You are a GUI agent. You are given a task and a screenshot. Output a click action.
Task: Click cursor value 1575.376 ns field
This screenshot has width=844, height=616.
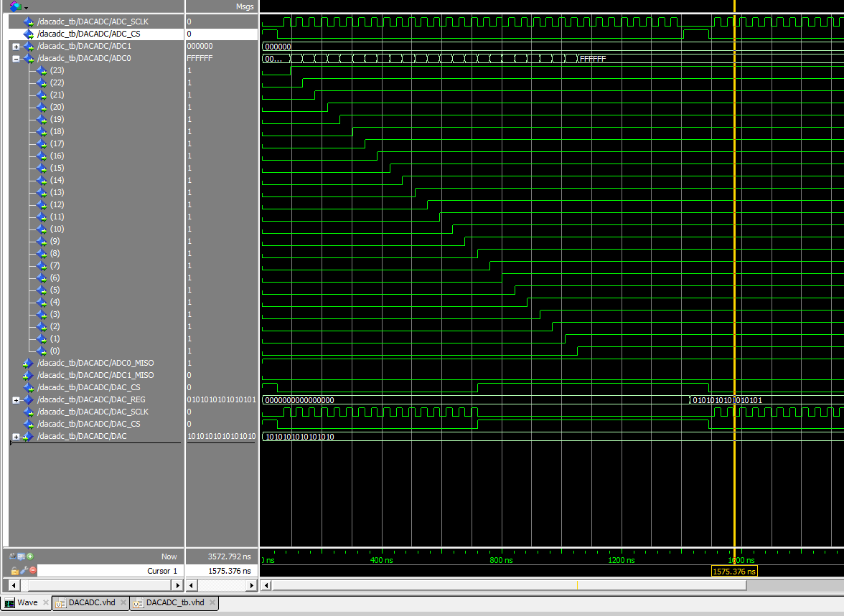222,571
